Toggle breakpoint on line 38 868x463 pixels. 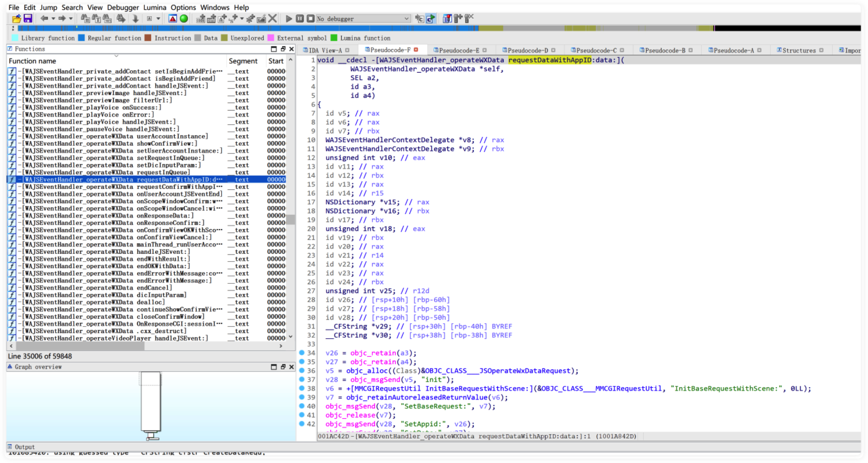[x=301, y=388]
